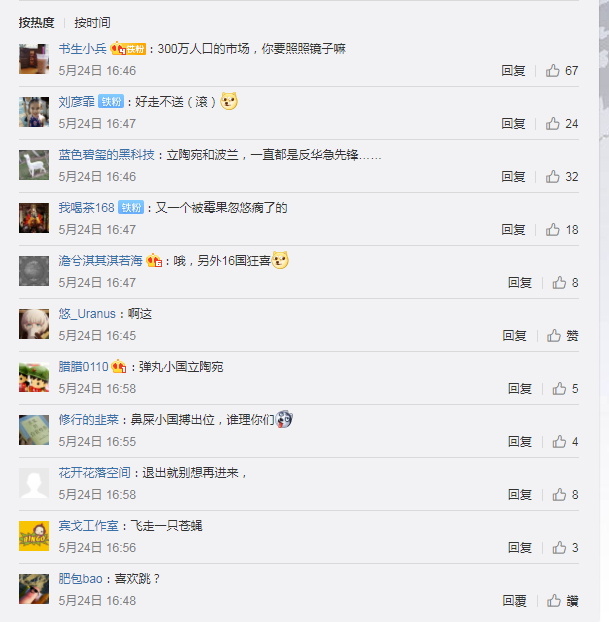Like 书生小兵's comment with 67 likes
Image resolution: width=609 pixels, height=622 pixels.
click(x=552, y=71)
